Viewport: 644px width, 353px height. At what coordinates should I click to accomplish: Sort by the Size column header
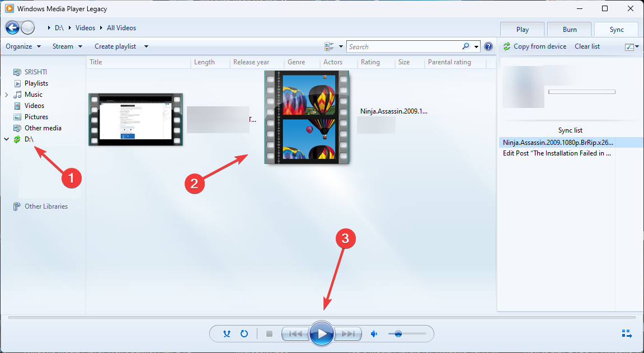tap(410, 62)
